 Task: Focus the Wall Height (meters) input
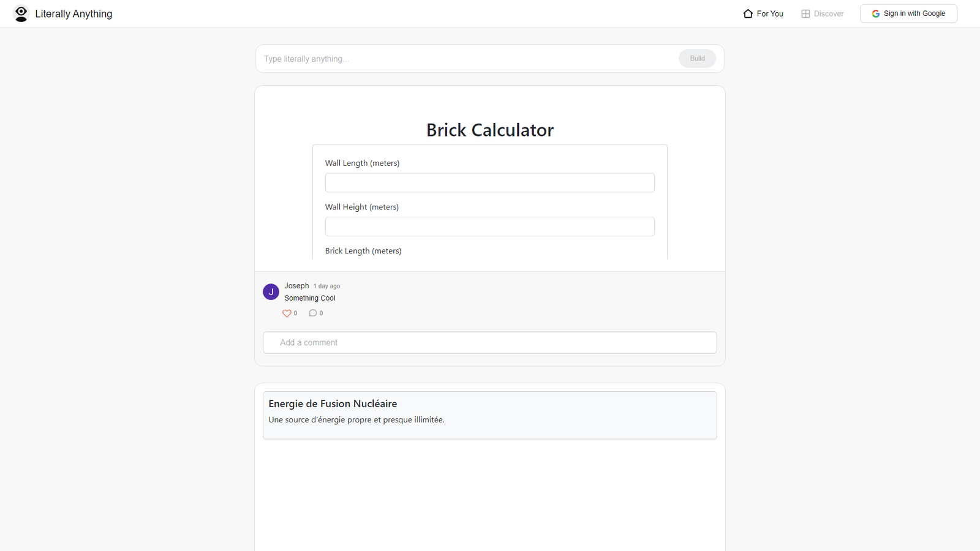tap(490, 227)
